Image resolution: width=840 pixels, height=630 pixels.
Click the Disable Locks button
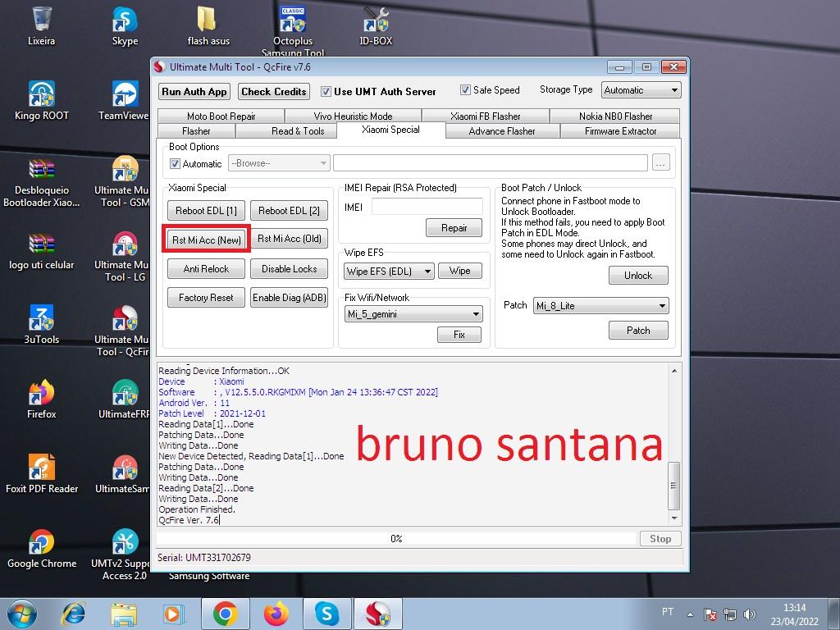pos(290,269)
